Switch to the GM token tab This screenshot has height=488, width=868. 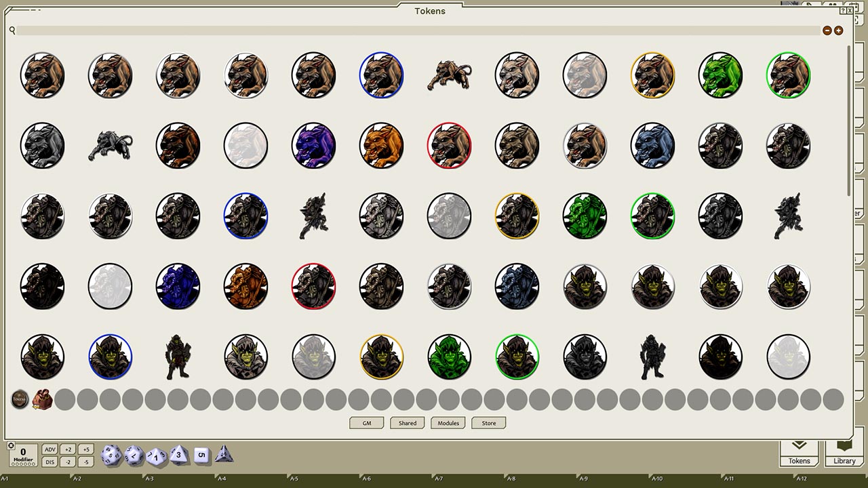pos(367,423)
